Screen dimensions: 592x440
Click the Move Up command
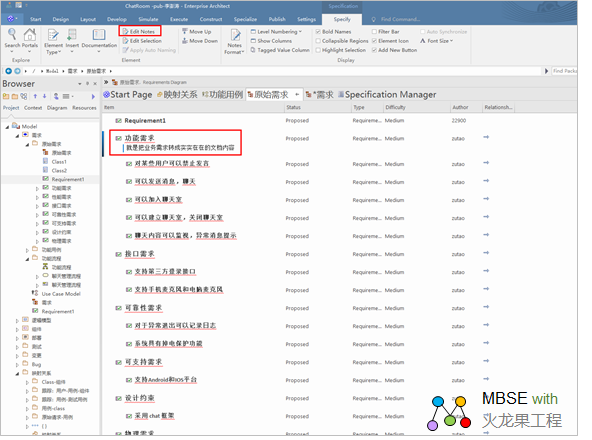click(197, 32)
